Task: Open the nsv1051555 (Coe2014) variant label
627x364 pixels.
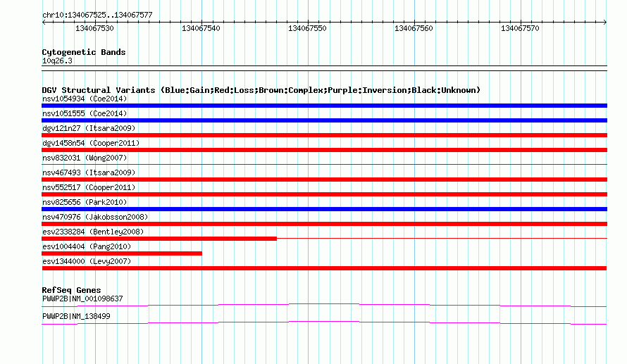Action: coord(85,113)
